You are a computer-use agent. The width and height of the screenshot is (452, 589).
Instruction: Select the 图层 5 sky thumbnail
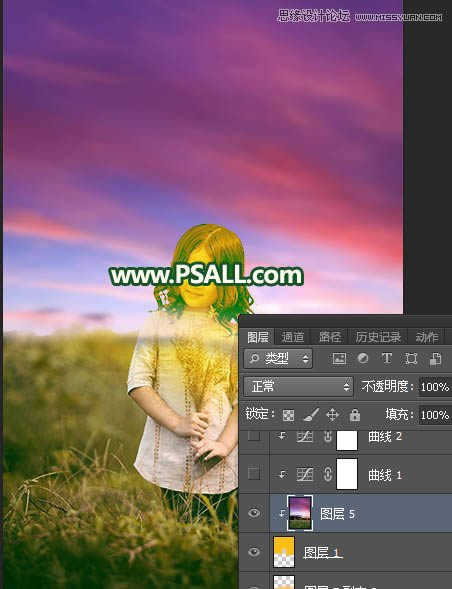[299, 513]
